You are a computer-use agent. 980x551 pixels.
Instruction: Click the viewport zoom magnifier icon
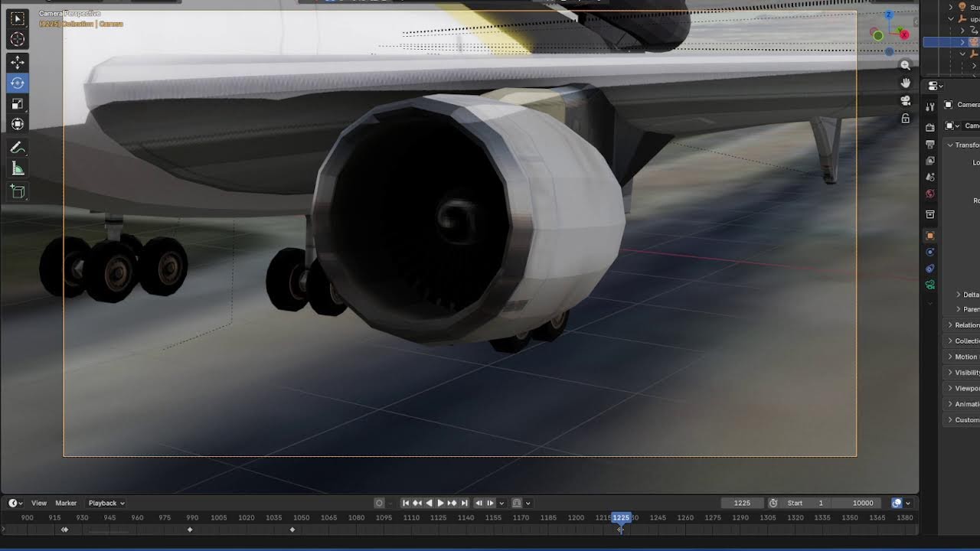(905, 66)
